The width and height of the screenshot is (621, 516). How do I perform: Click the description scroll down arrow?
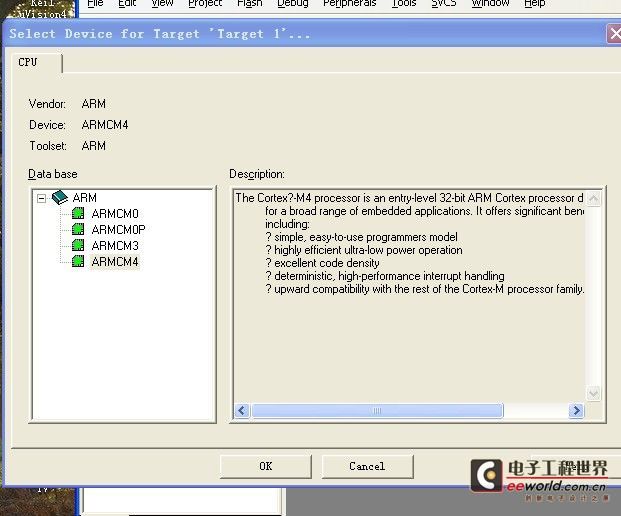pyautogui.click(x=593, y=394)
